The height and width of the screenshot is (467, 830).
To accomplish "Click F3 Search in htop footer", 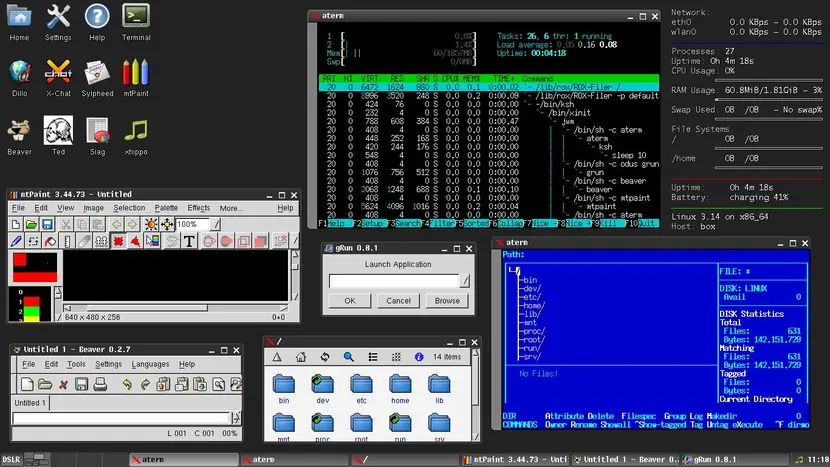I will pos(403,223).
